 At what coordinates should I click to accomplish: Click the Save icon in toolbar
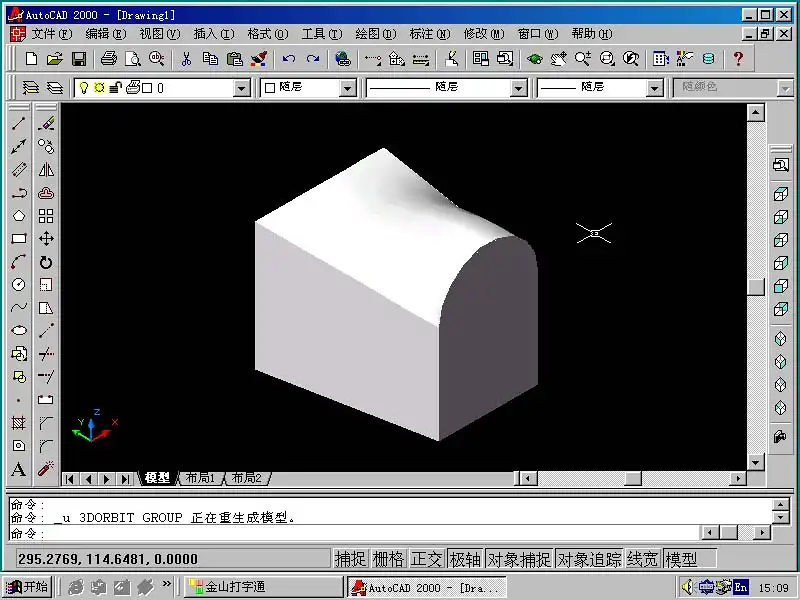click(x=79, y=60)
